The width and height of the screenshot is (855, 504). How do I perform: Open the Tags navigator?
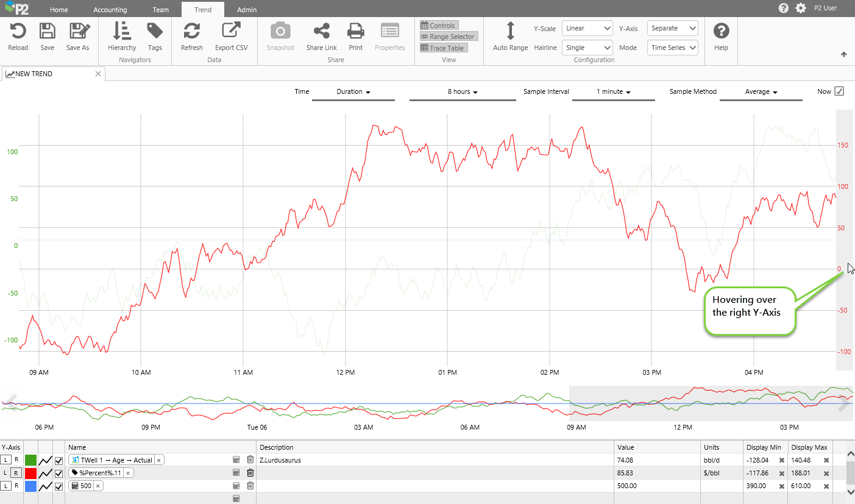tap(155, 32)
